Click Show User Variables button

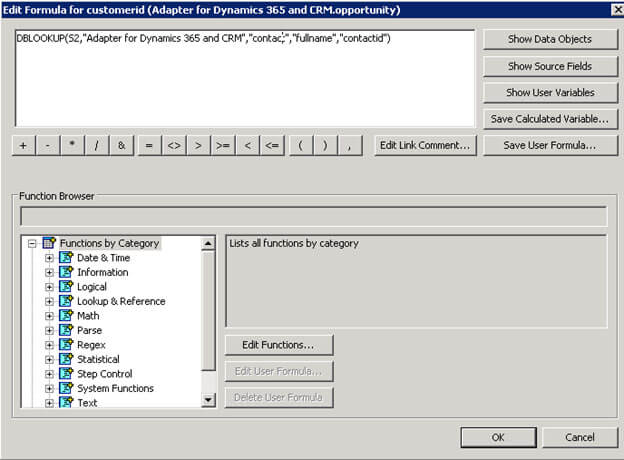click(x=550, y=93)
